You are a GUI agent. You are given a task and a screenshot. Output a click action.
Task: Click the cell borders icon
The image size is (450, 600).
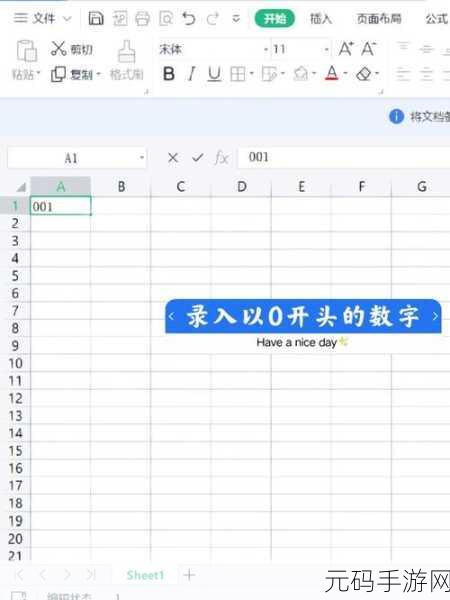tap(238, 74)
